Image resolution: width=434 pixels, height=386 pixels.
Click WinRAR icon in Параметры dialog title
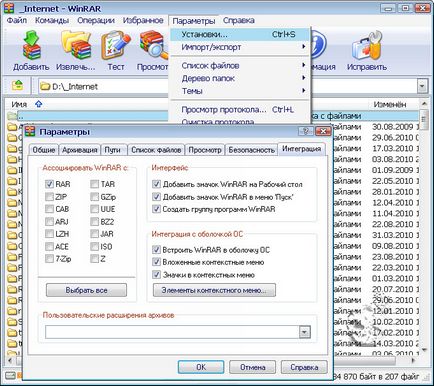31,131
